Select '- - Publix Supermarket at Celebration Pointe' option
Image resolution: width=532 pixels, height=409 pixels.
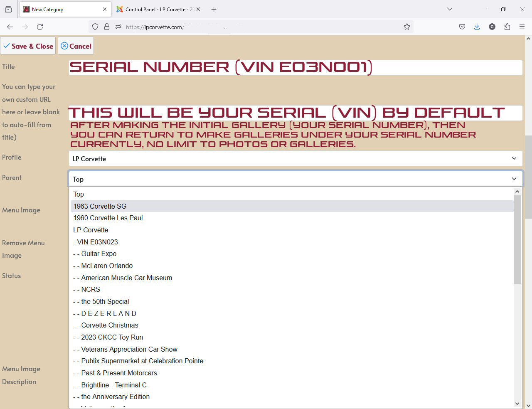[292, 361]
